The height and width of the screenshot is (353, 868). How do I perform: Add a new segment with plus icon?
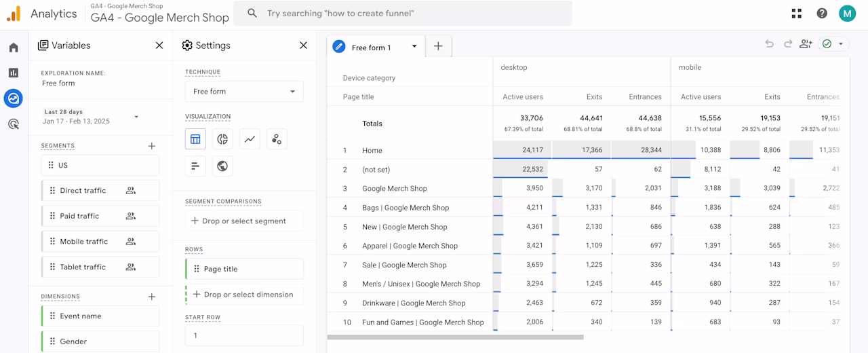pyautogui.click(x=152, y=146)
